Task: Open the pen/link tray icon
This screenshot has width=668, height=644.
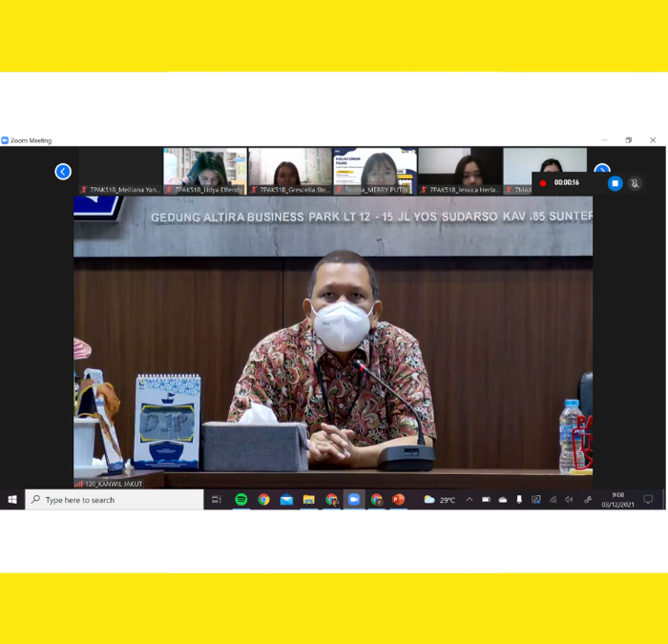Action: [588, 500]
